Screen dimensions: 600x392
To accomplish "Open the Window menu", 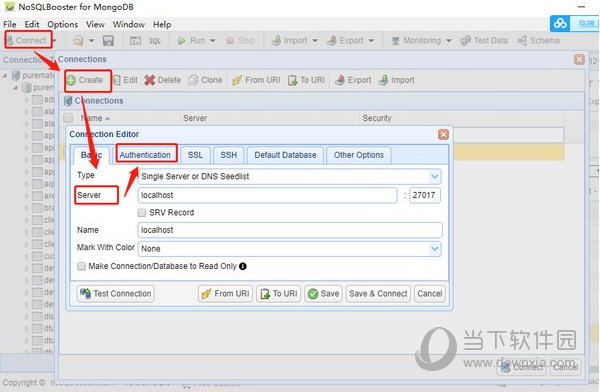I will click(129, 24).
